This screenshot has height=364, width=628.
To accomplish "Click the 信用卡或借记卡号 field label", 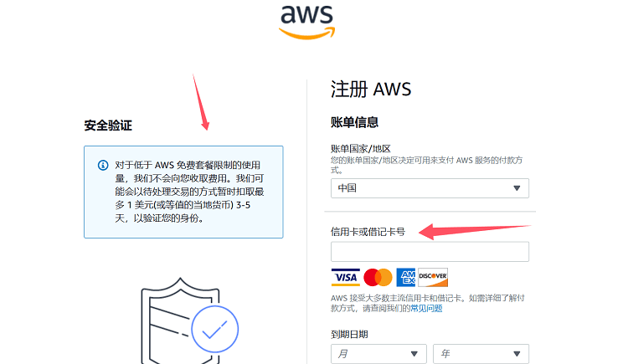I will tap(368, 232).
